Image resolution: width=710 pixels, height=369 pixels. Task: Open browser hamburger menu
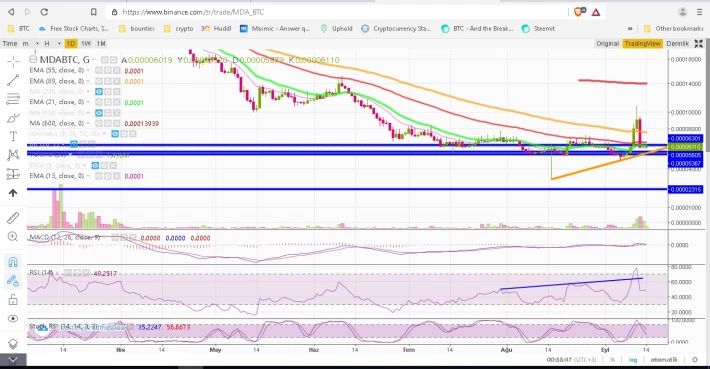pos(699,12)
